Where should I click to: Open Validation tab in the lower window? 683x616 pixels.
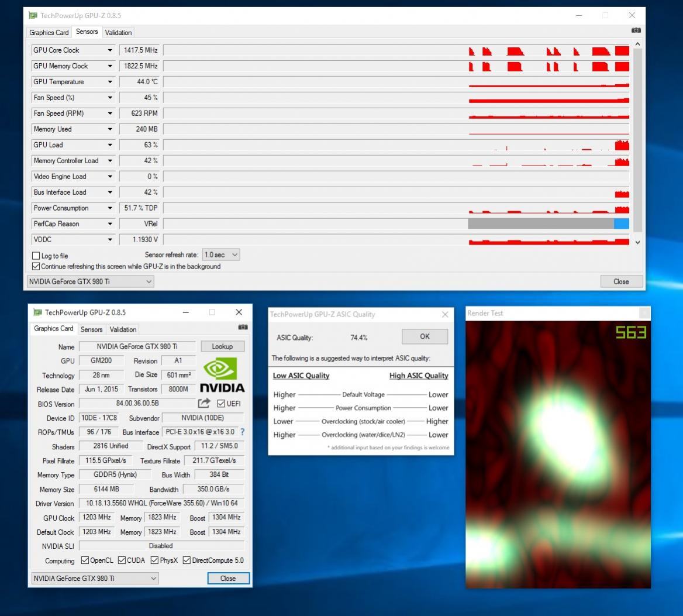[123, 330]
